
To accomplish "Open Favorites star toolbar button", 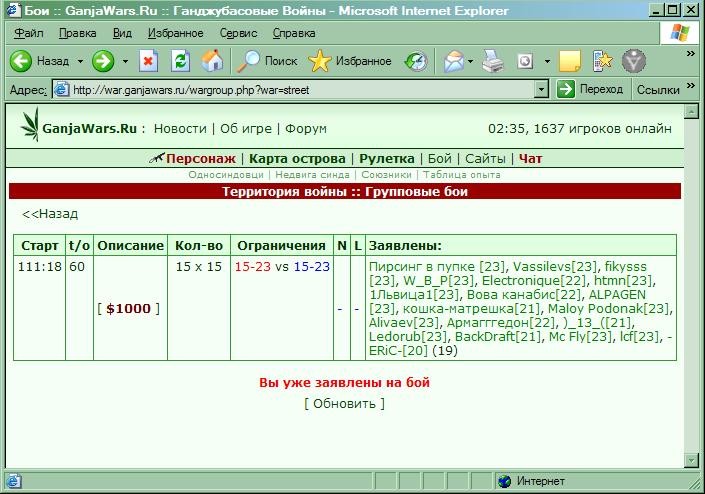I will click(x=350, y=61).
